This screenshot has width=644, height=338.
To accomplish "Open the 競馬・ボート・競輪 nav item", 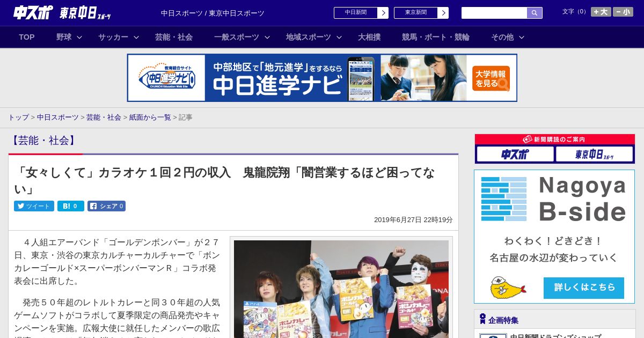I will point(436,37).
